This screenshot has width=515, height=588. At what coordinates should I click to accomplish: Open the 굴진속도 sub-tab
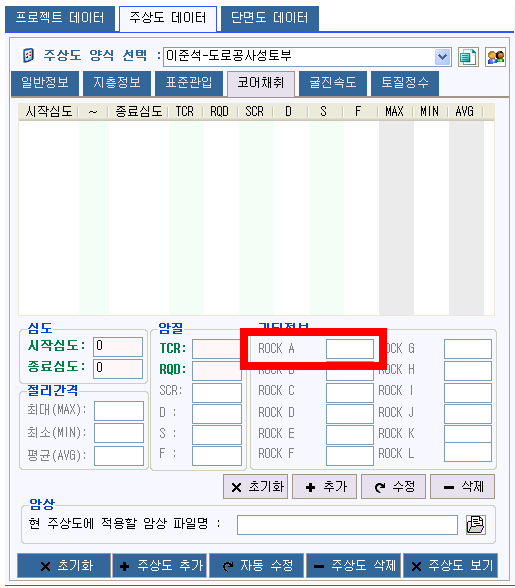tap(333, 83)
